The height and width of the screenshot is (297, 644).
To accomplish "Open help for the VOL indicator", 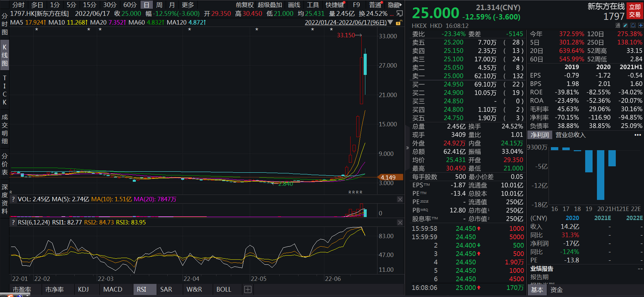I will tap(13, 199).
